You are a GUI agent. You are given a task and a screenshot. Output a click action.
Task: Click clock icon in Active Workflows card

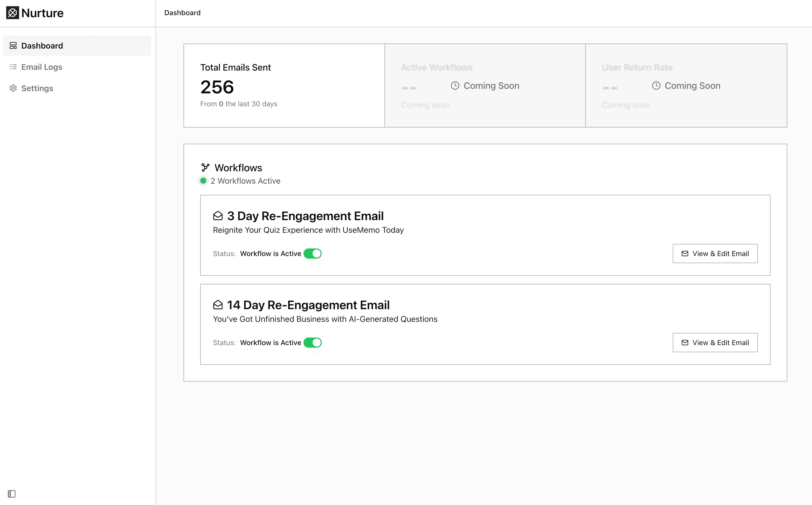(455, 86)
